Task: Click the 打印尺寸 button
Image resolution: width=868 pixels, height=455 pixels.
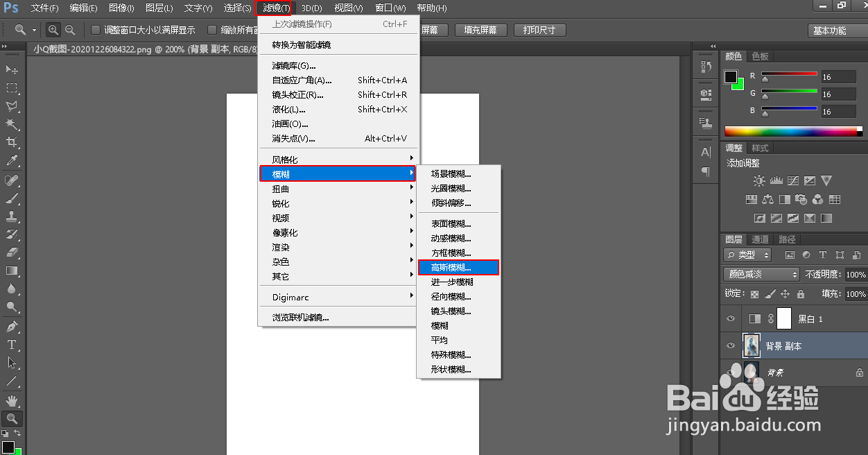Action: (539, 30)
